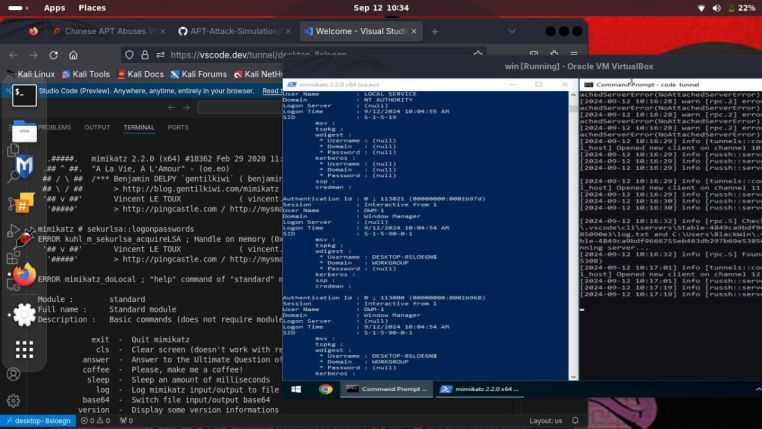
Task: Switch to the PORTS panel tab
Action: click(x=178, y=128)
